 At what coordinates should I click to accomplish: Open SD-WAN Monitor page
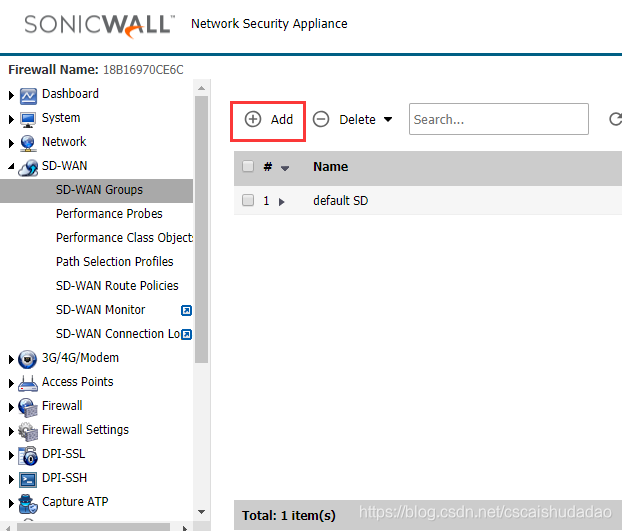[x=100, y=310]
